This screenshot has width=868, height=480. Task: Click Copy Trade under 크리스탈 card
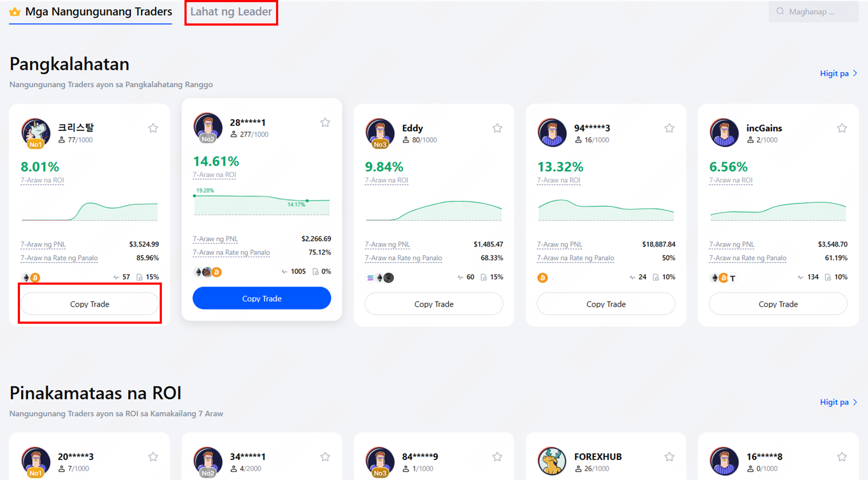click(x=90, y=304)
